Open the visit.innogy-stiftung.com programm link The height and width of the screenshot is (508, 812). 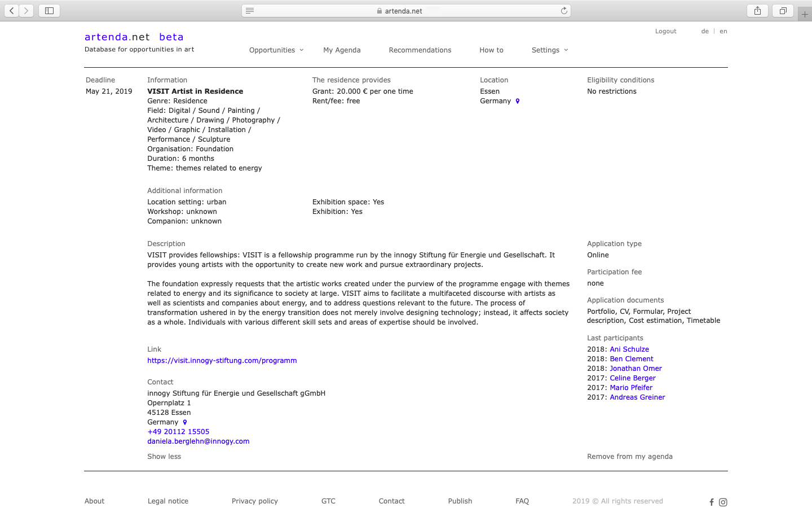tap(222, 361)
